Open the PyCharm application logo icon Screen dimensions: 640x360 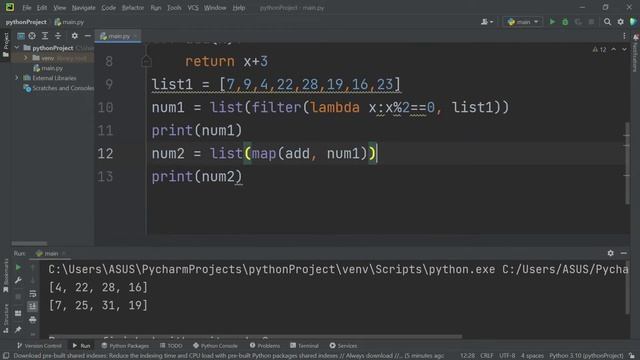tap(9, 7)
